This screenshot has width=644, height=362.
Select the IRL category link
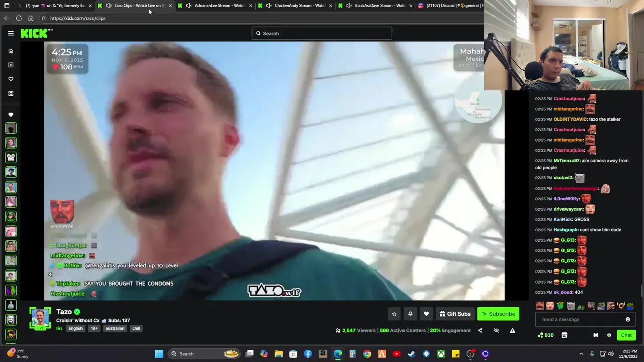(59, 328)
